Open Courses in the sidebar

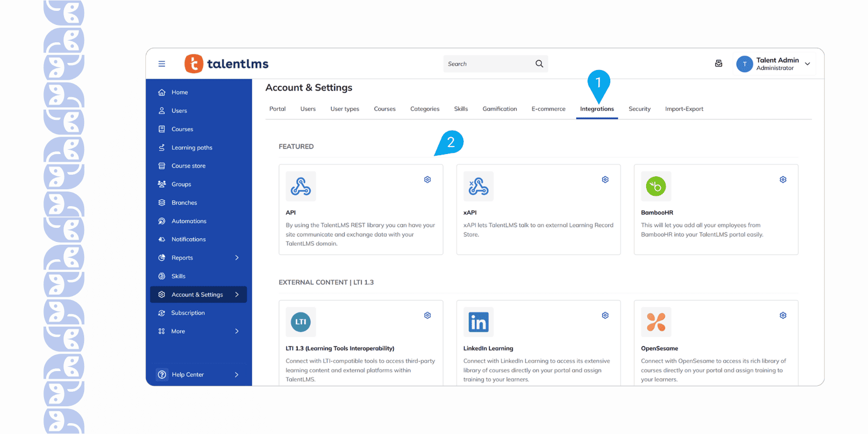click(182, 129)
